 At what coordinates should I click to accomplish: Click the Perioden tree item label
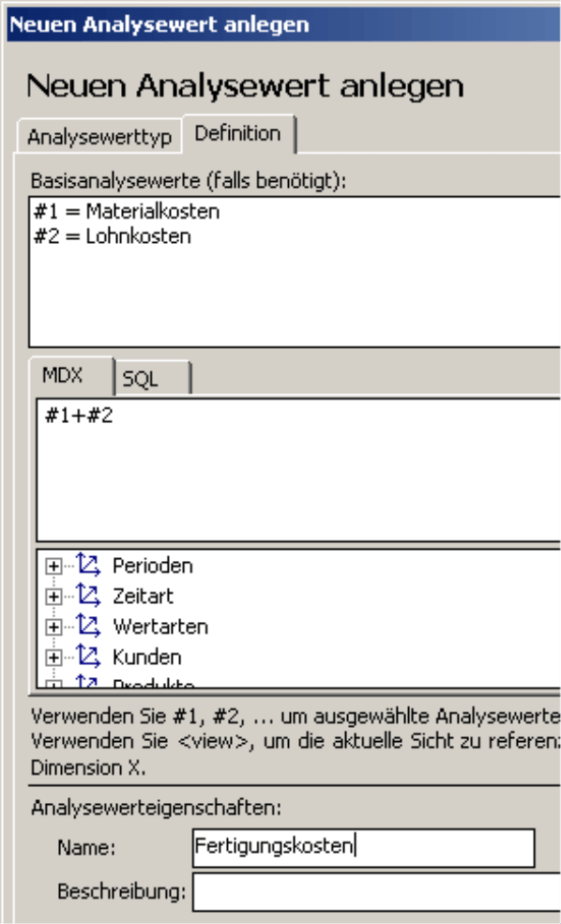(153, 566)
